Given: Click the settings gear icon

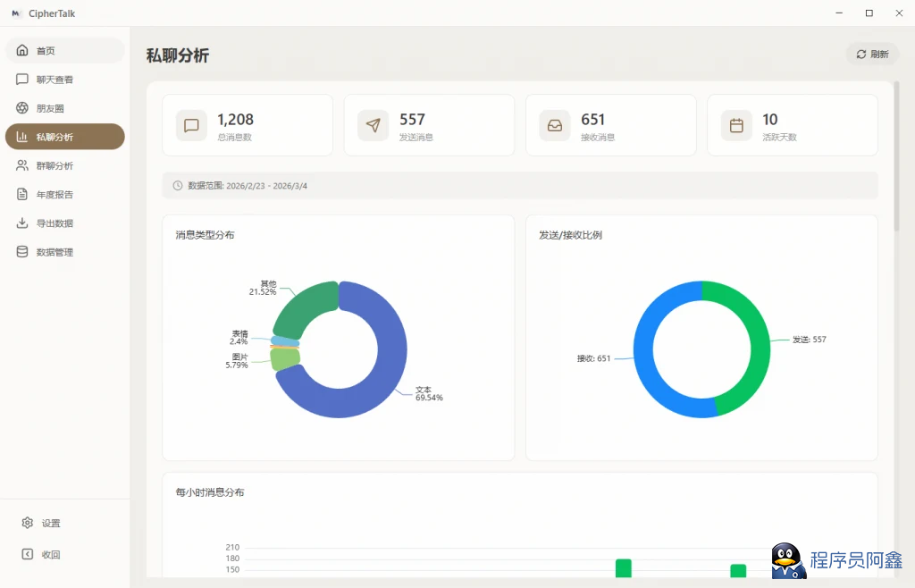Looking at the screenshot, I should click(28, 523).
